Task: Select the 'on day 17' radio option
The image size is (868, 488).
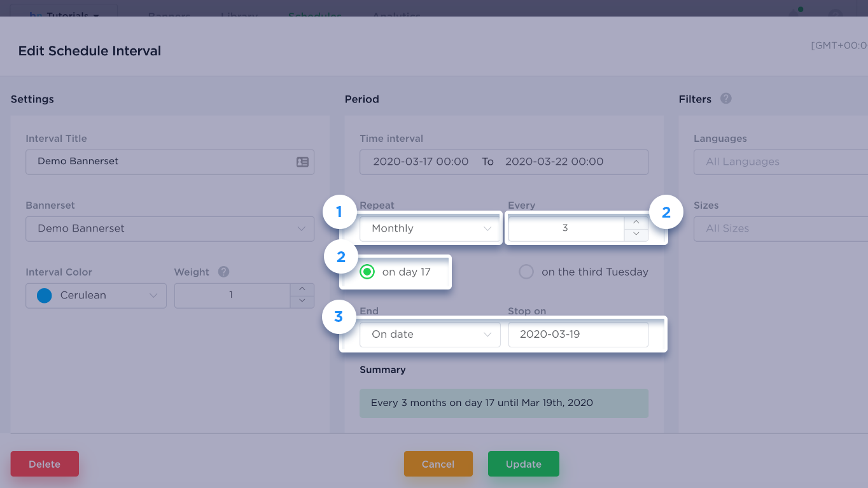Action: point(367,272)
